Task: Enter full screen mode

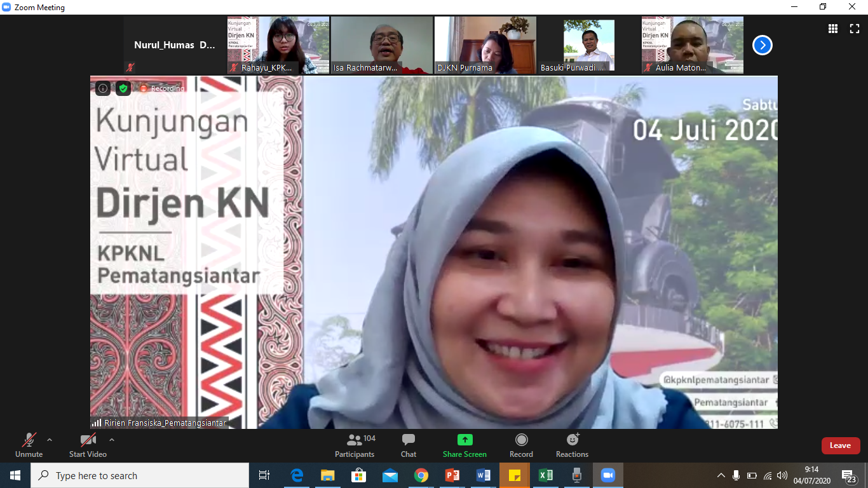Action: [854, 29]
